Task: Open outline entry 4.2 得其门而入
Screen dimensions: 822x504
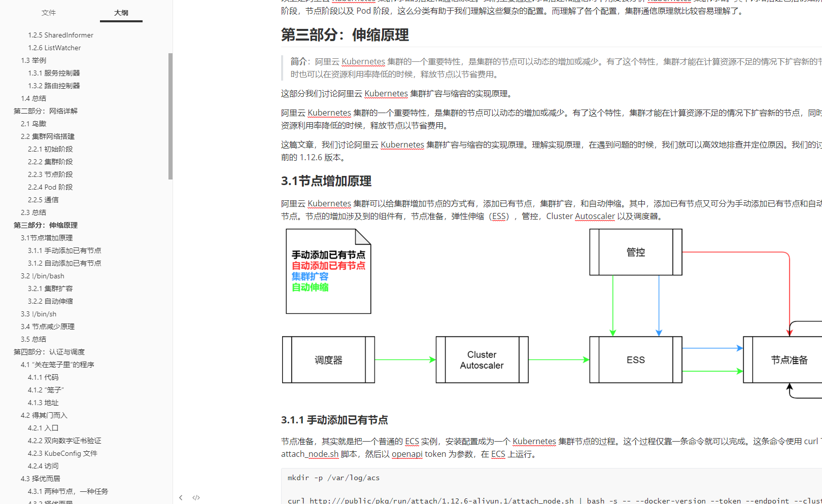Action: click(x=44, y=415)
